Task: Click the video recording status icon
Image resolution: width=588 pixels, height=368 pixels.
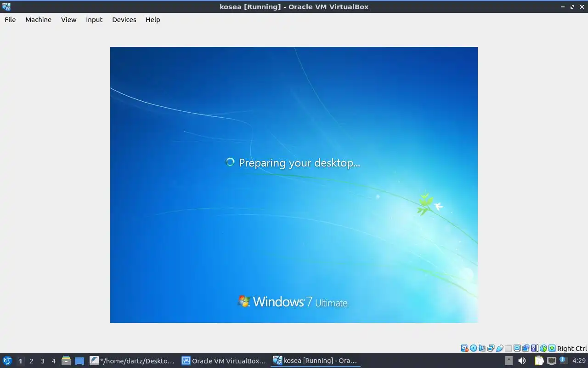Action: click(x=526, y=348)
